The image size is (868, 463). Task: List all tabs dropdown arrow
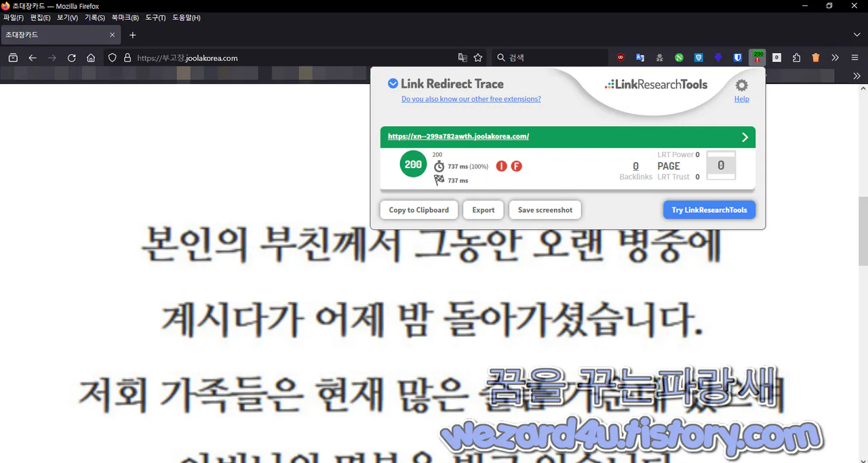(x=857, y=35)
